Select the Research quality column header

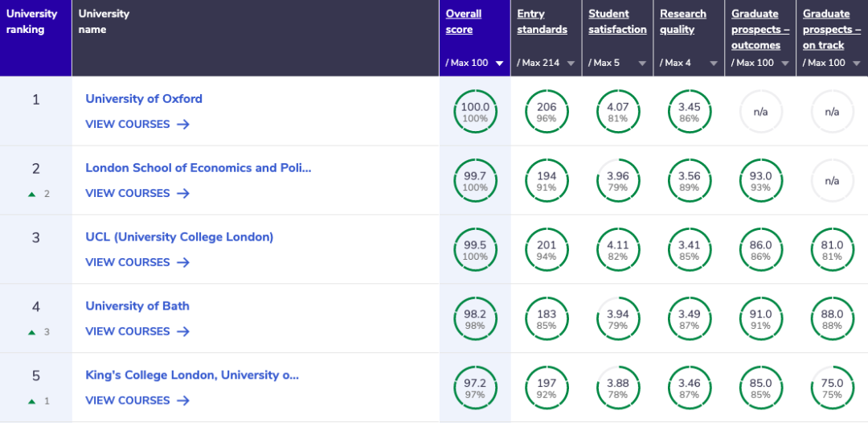[682, 22]
